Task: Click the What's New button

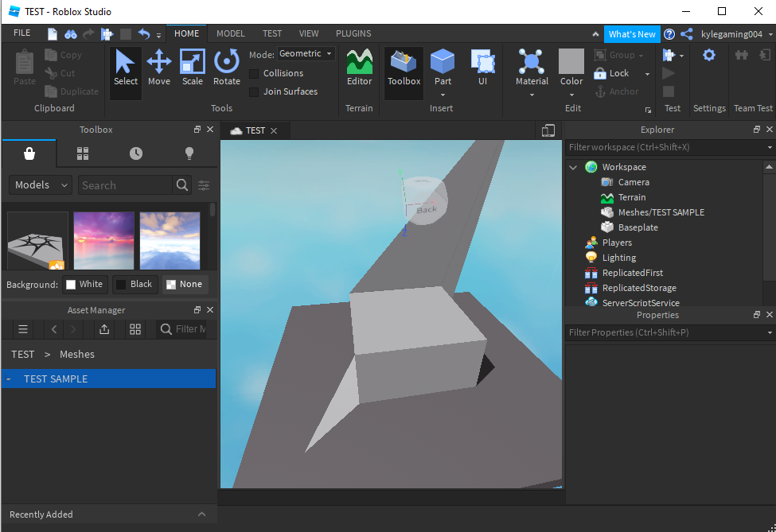Action: pos(632,34)
